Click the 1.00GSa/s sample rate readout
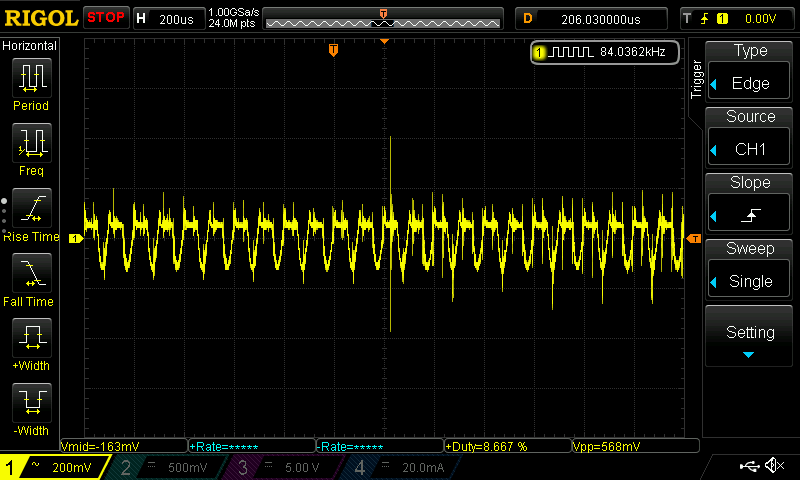This screenshot has height=480, width=800. 234,12
